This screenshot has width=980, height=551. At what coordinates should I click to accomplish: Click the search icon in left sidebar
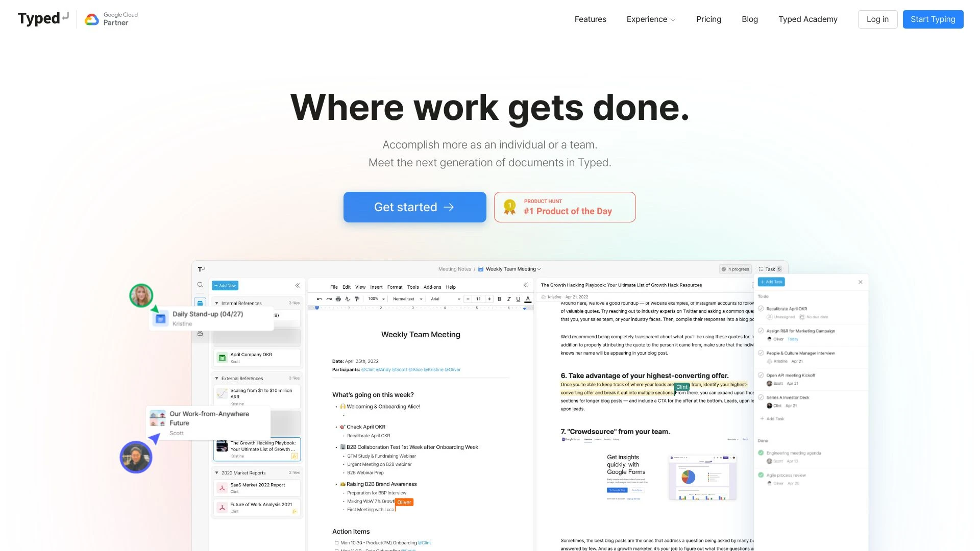click(200, 285)
